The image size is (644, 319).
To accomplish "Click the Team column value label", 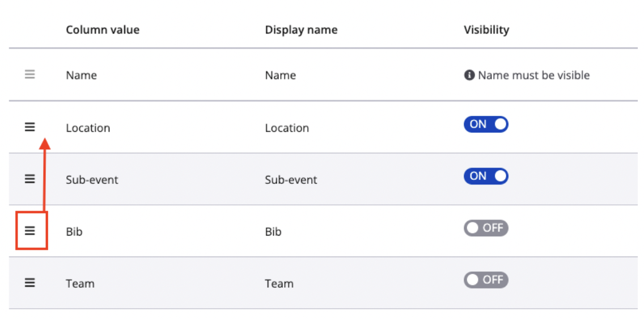I will [x=80, y=283].
